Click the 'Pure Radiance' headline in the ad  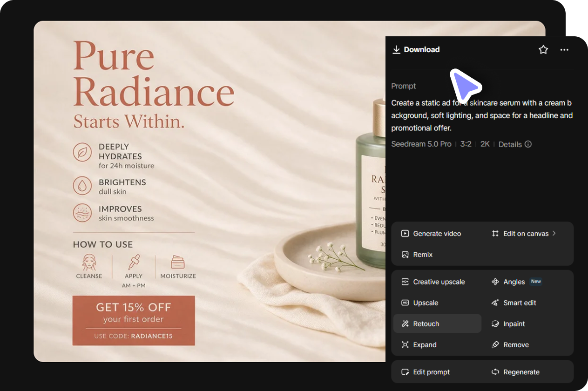click(x=154, y=74)
